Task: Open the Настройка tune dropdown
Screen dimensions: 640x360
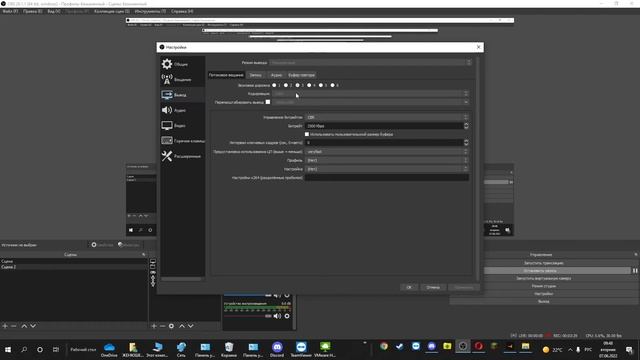Action: (x=387, y=169)
